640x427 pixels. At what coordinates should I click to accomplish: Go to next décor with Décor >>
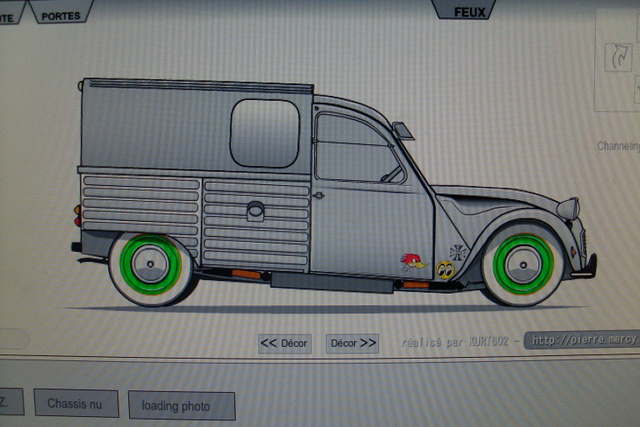coord(352,343)
